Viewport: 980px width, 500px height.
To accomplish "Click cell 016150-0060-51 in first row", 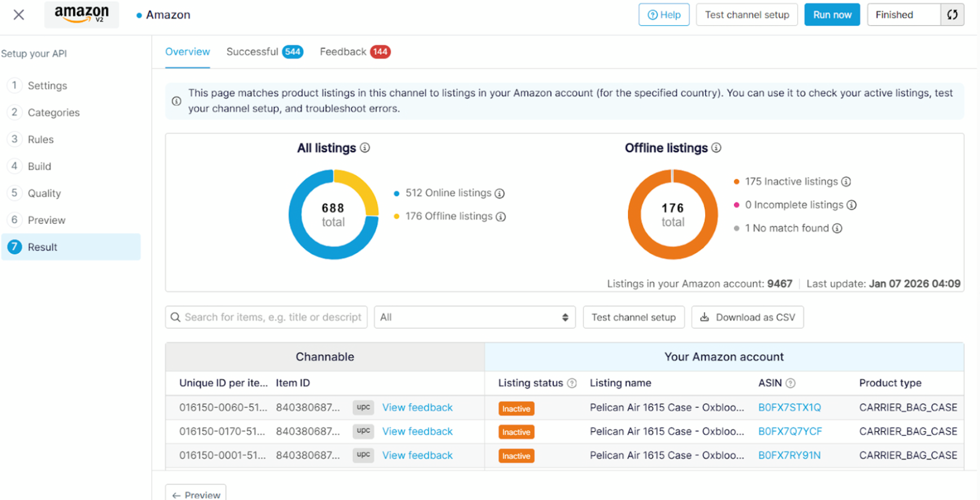I will click(x=223, y=408).
